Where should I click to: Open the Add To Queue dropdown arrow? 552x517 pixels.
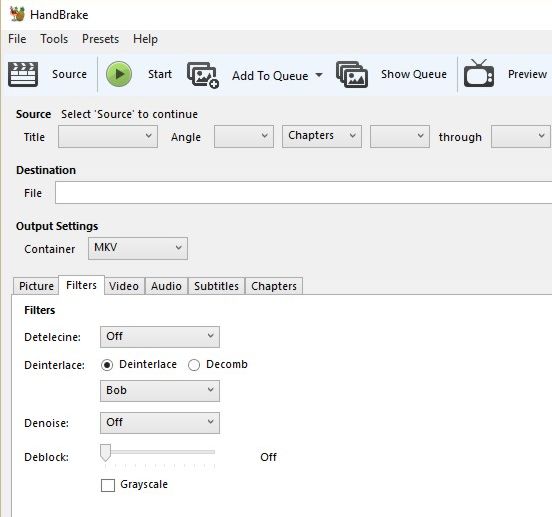click(x=319, y=75)
